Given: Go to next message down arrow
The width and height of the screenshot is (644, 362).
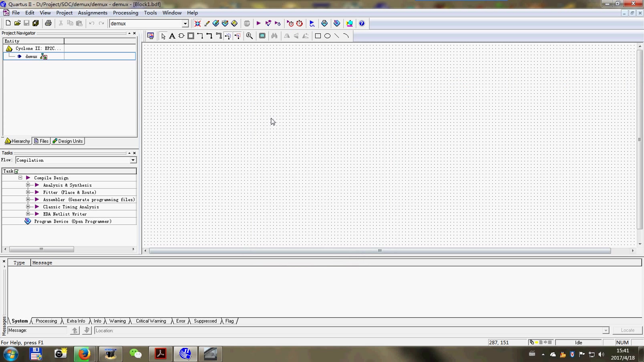Looking at the screenshot, I should 87,330.
